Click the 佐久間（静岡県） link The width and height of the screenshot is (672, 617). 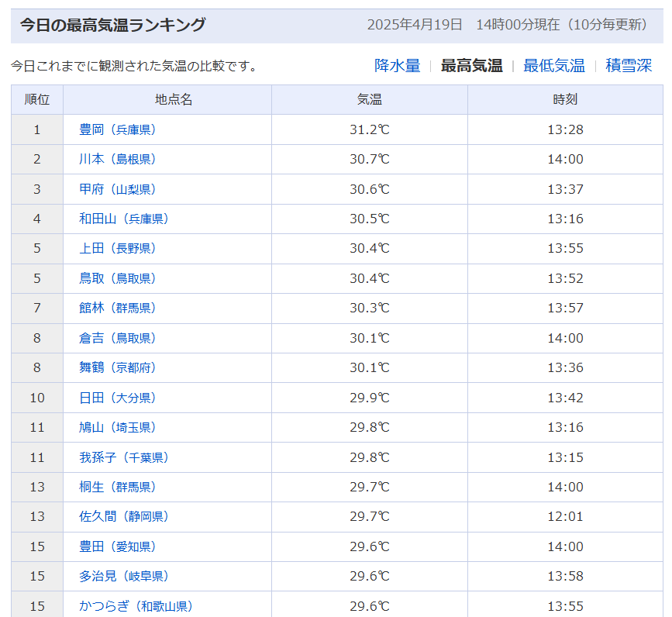coord(123,516)
